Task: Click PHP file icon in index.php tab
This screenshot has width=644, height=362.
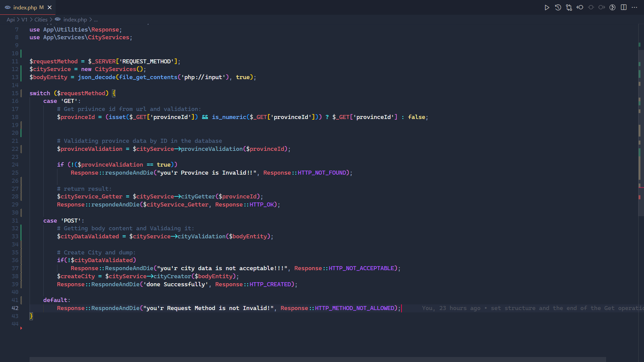Action: coord(7,7)
